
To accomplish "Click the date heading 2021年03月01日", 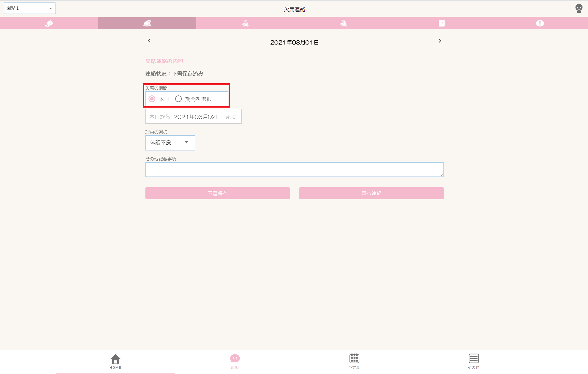I will (294, 42).
